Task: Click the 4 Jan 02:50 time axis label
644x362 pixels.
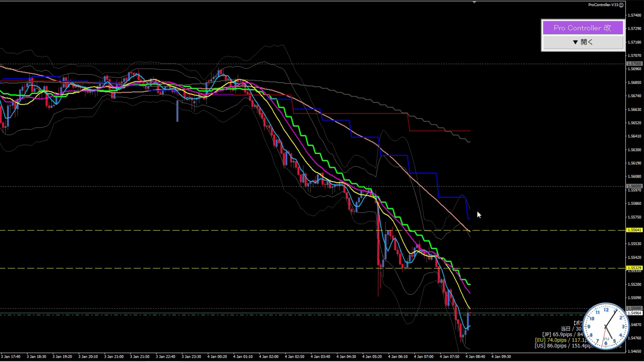Action: (294, 357)
